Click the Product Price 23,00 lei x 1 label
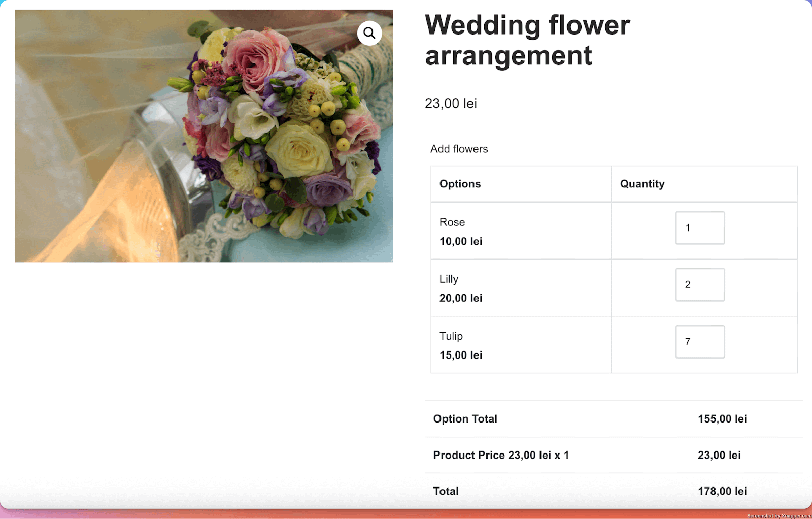This screenshot has width=812, height=519. [501, 455]
